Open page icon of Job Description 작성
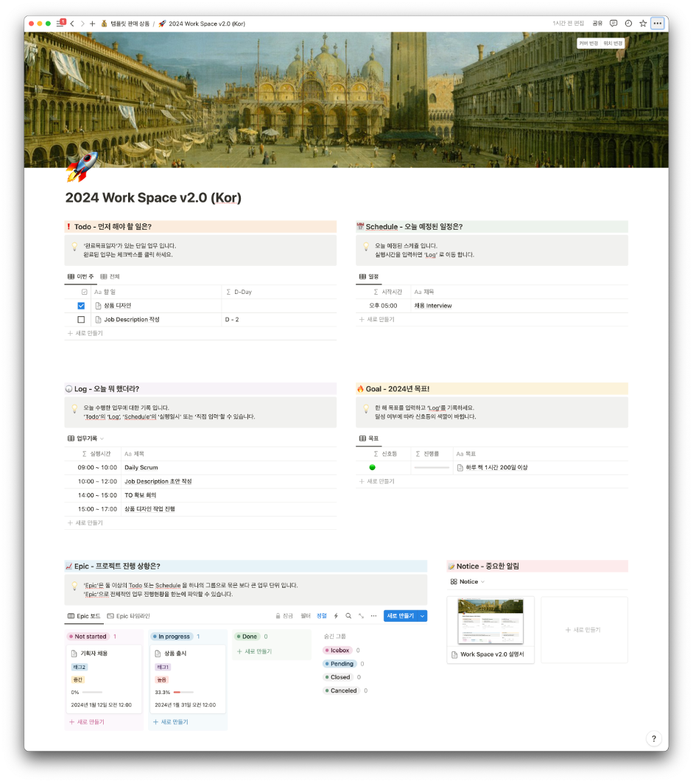 click(99, 320)
